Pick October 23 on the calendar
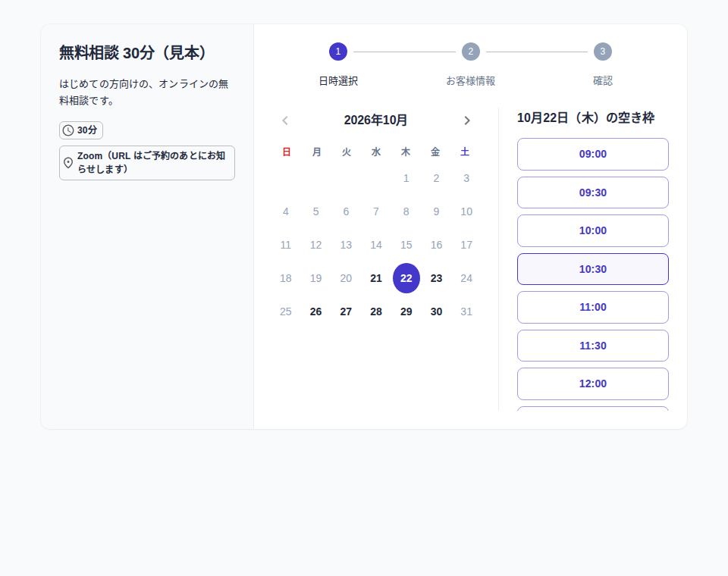Screen dimensions: 728x576 point(437,278)
